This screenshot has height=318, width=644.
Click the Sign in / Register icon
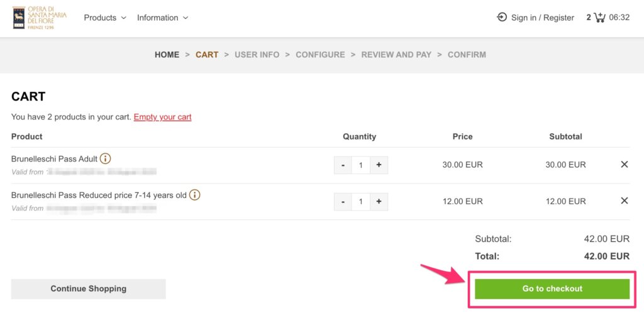502,18
